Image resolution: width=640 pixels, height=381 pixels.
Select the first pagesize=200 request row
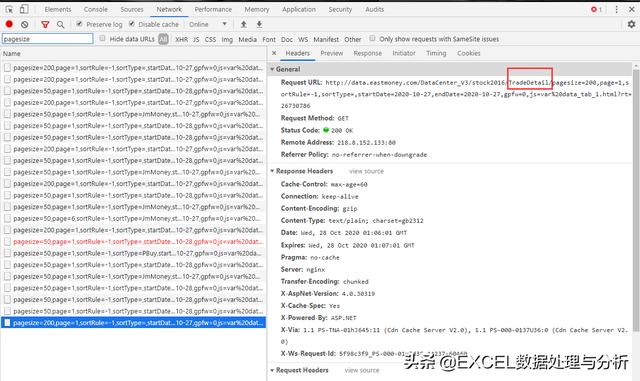tap(133, 68)
